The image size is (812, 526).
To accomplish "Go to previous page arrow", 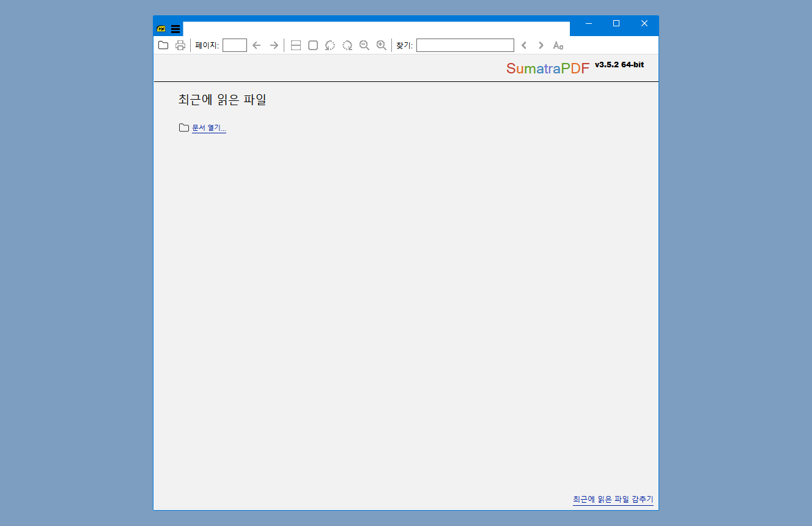I will click(x=257, y=45).
